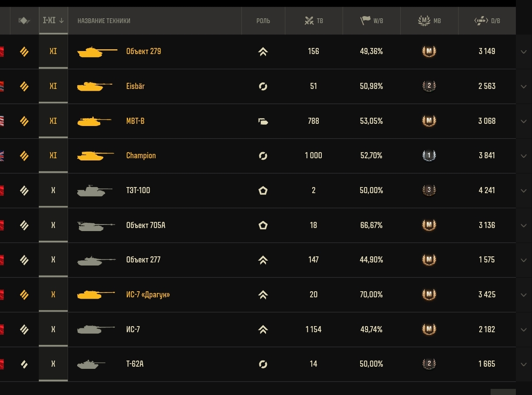The image size is (532, 395).
Task: Click the Champion mastery badge icon
Action: click(x=429, y=156)
